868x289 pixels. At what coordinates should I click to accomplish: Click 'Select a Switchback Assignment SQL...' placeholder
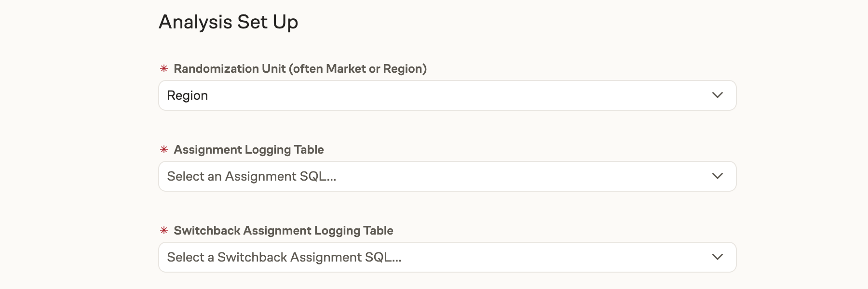coord(284,257)
